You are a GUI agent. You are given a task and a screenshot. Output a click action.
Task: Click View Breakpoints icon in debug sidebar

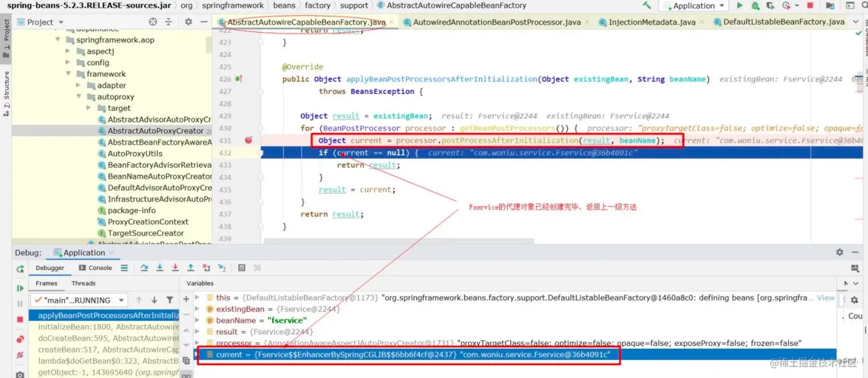(20, 339)
